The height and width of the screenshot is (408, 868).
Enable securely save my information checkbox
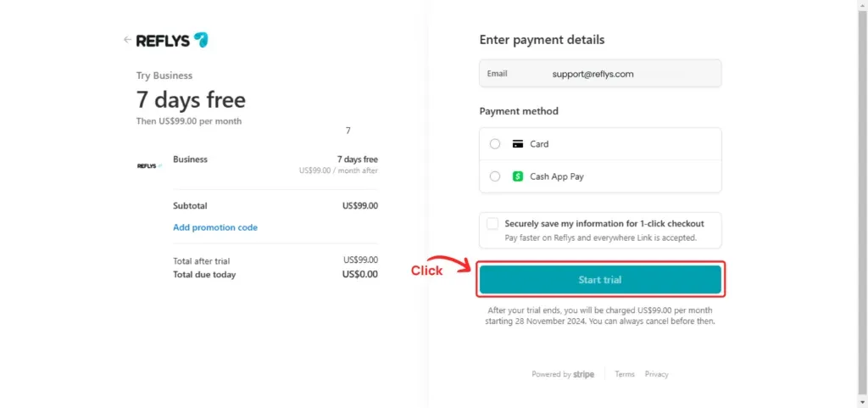coord(492,224)
